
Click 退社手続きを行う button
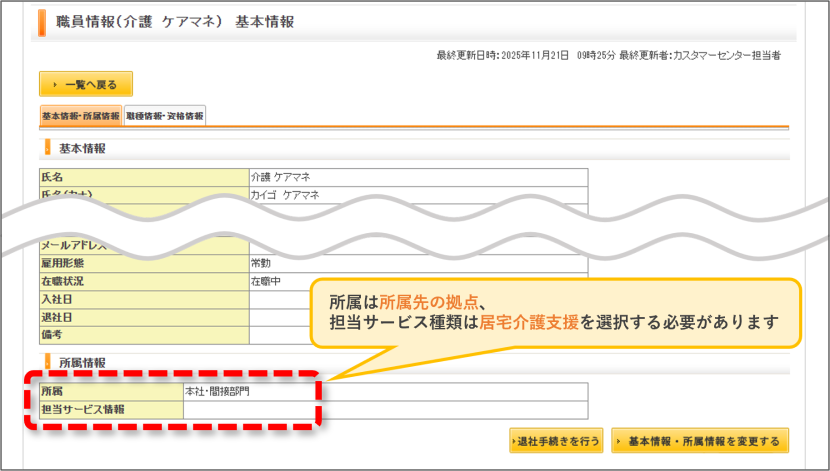556,441
